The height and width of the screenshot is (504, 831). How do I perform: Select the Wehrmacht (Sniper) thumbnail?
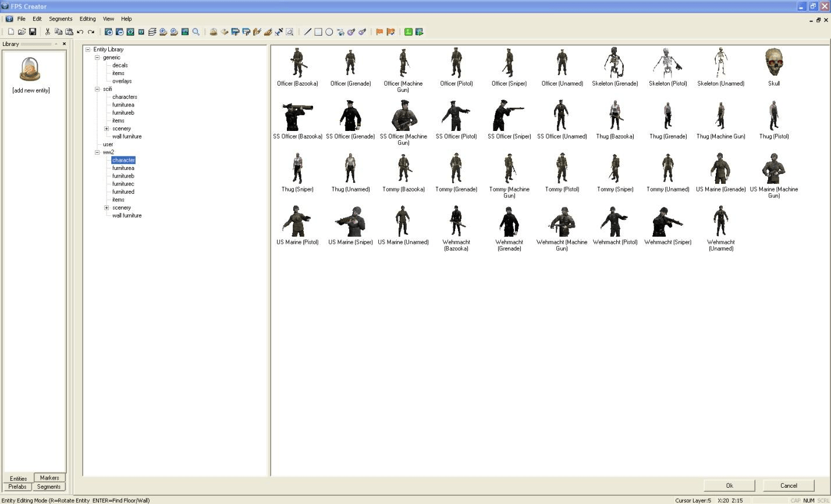click(668, 221)
